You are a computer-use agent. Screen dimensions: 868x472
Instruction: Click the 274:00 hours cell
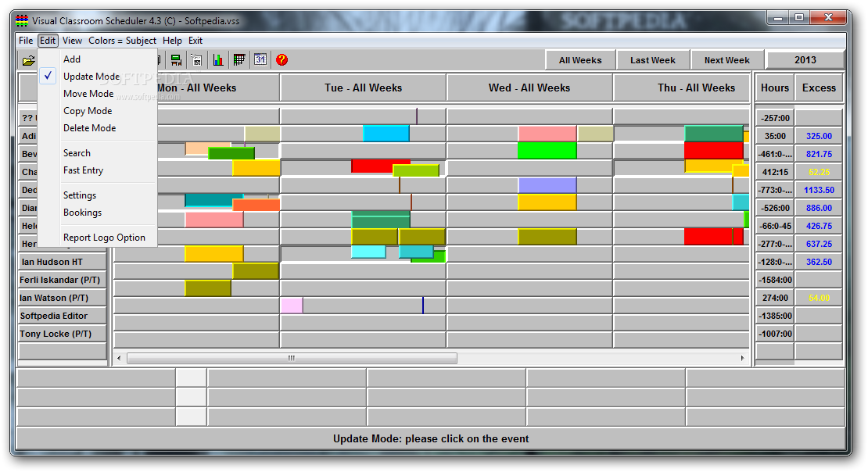coord(775,298)
